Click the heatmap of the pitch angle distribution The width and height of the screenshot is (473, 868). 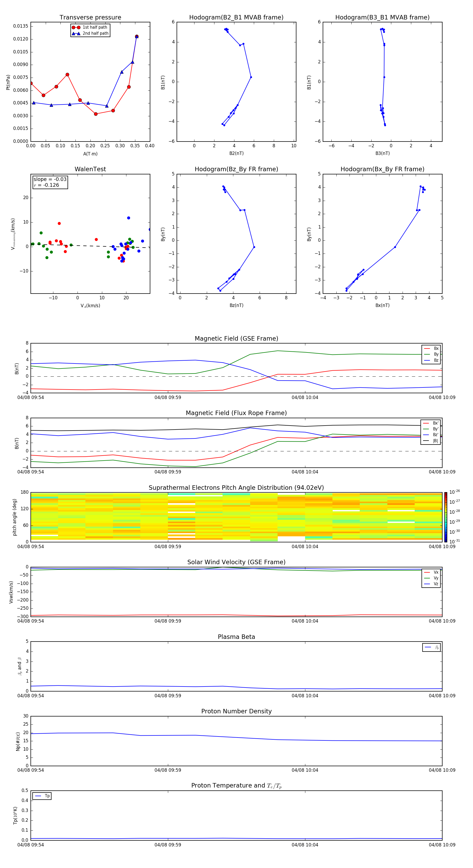(x=236, y=517)
